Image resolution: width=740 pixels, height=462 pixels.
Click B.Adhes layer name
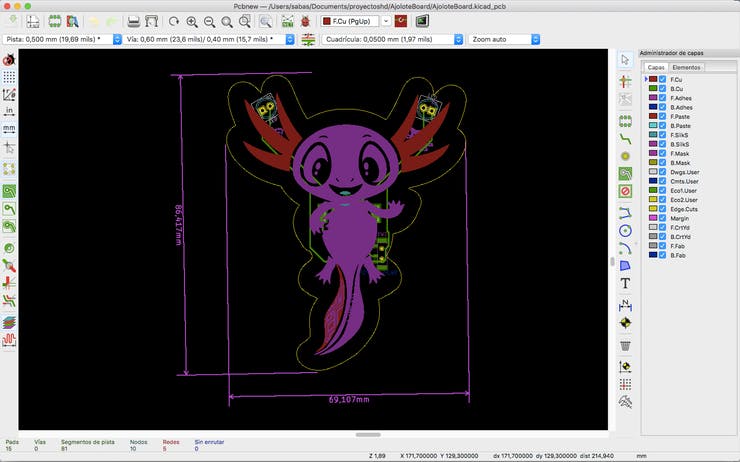[681, 108]
